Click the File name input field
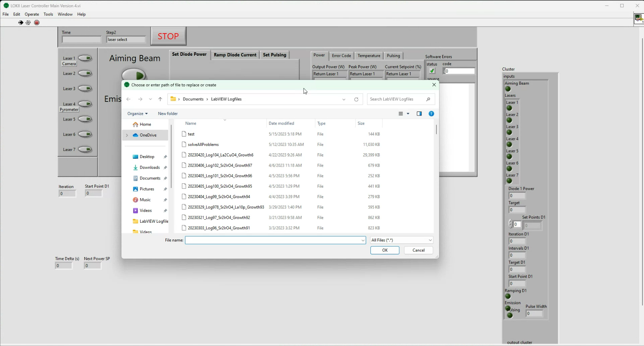This screenshot has width=644, height=346. pos(275,240)
